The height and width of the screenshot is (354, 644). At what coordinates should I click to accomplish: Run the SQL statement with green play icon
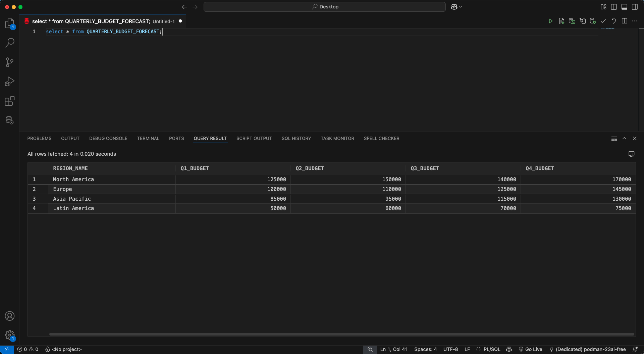tap(550, 21)
